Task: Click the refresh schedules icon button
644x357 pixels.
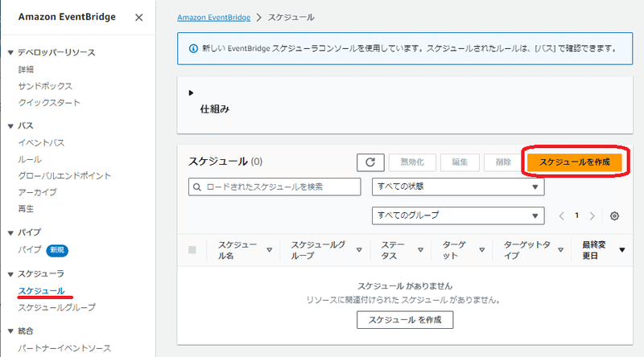Action: pyautogui.click(x=369, y=162)
